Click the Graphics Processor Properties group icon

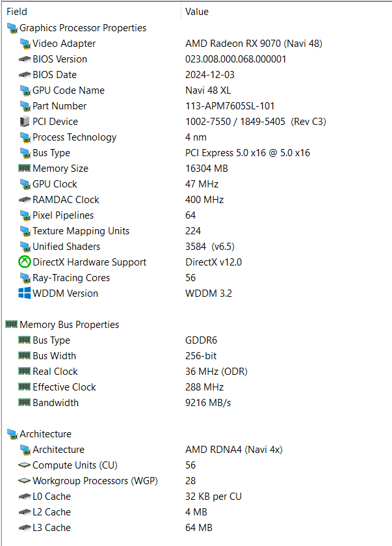(x=12, y=28)
